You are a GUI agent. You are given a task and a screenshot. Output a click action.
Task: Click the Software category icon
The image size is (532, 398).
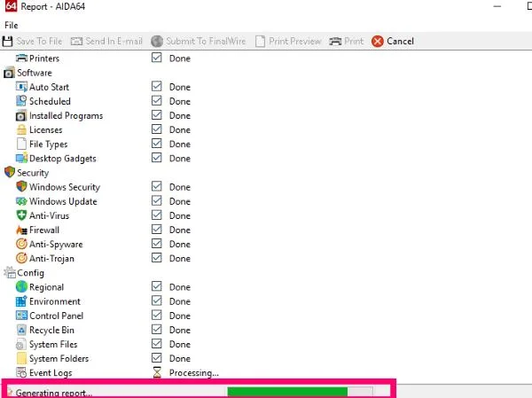(9, 73)
